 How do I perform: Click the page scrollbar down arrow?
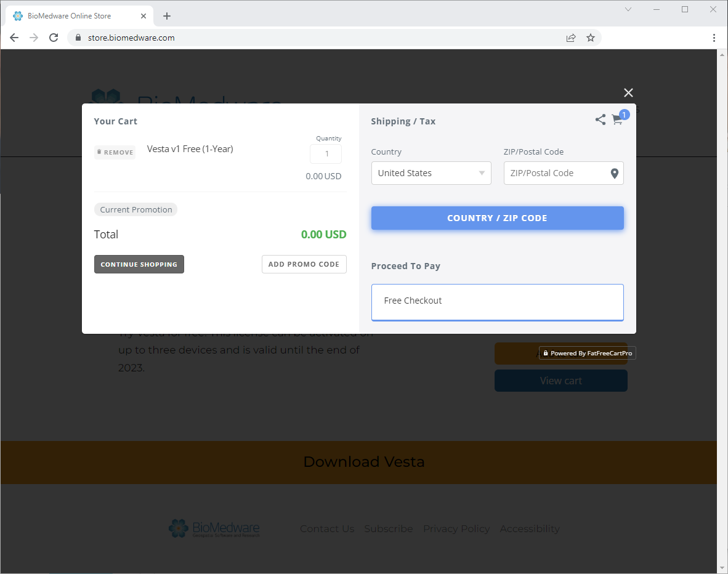tap(722, 568)
